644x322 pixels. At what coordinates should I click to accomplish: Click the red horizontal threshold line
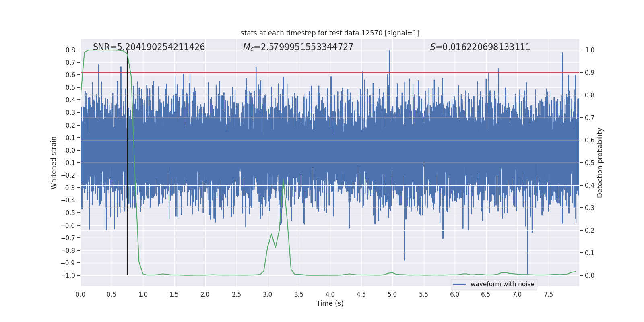click(x=330, y=72)
